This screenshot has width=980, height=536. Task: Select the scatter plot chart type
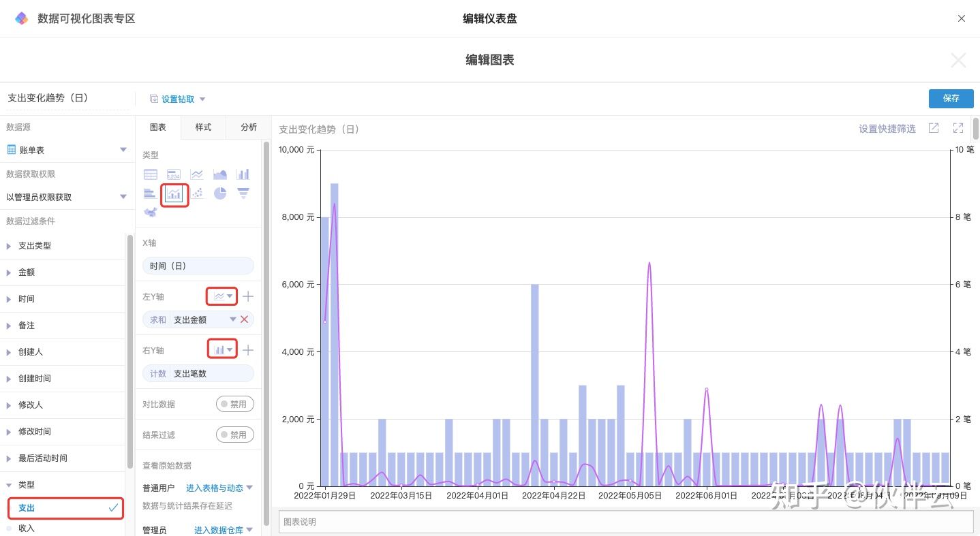197,193
